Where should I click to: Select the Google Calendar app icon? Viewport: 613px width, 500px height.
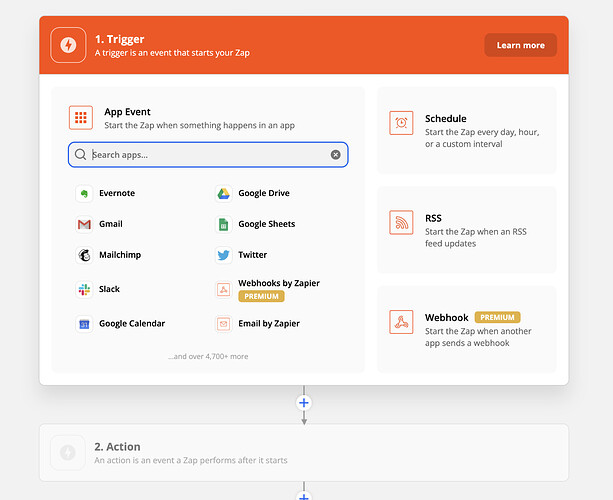pyautogui.click(x=84, y=324)
